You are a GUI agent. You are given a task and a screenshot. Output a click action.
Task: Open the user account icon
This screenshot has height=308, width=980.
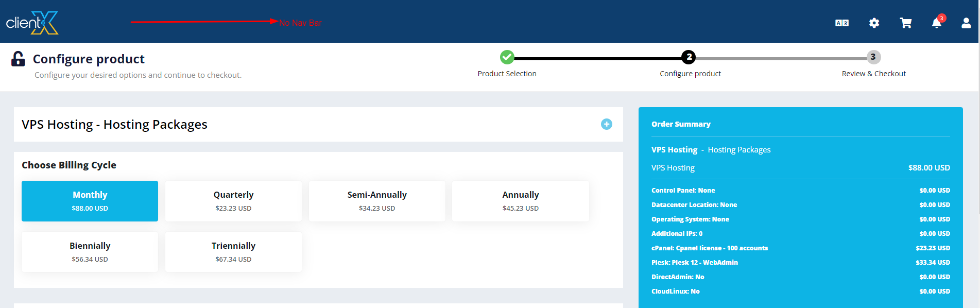click(x=966, y=23)
